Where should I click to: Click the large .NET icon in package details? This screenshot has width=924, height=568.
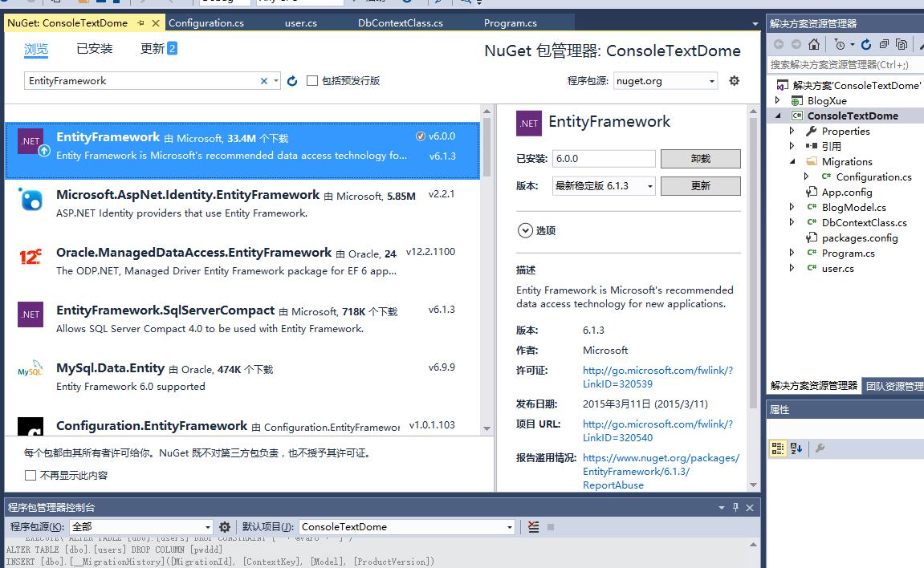528,123
